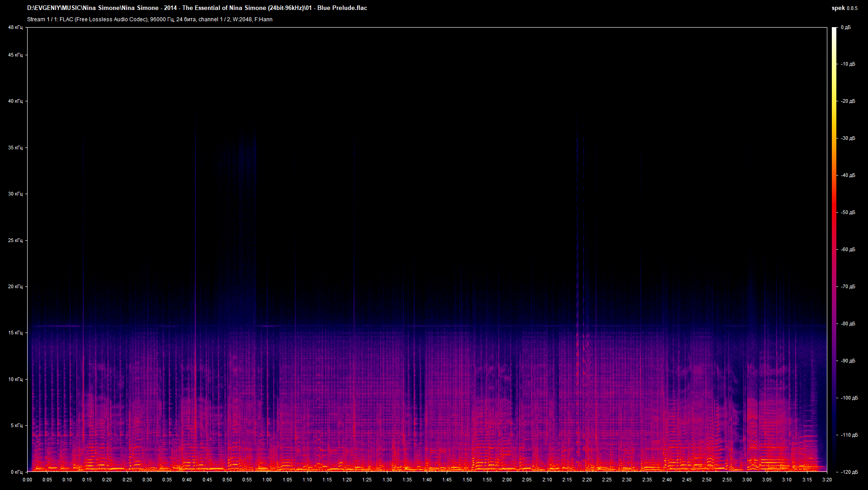Click the 10 кГц frequency axis label

click(15, 380)
